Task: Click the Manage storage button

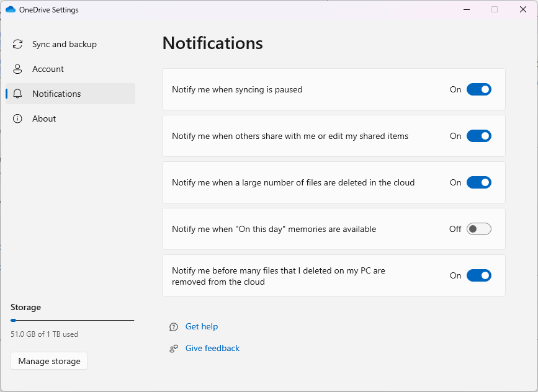Action: [49, 361]
